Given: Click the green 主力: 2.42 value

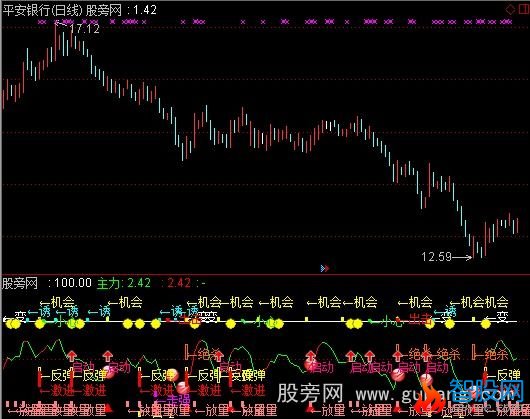Looking at the screenshot, I should [124, 283].
